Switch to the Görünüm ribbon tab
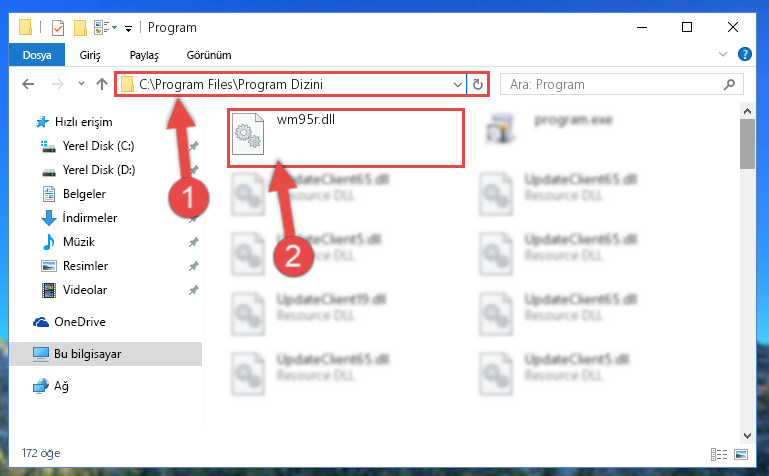 pyautogui.click(x=208, y=55)
